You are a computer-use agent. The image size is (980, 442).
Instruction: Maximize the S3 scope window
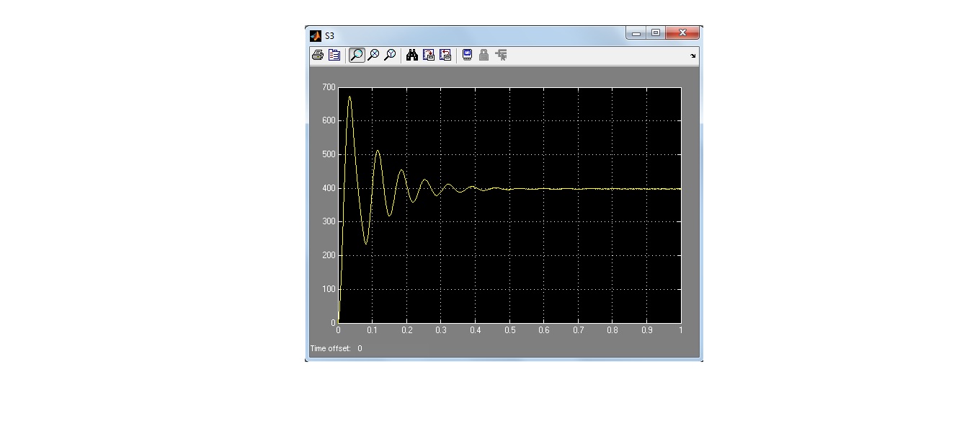click(655, 33)
